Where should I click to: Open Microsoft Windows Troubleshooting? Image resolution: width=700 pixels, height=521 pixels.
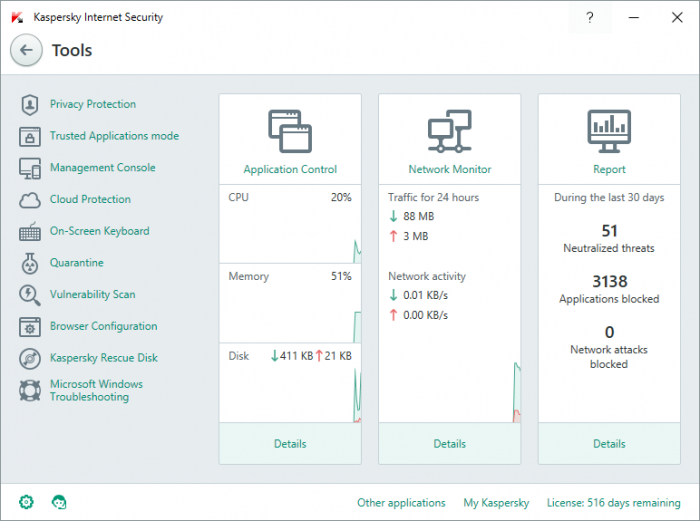[96, 390]
